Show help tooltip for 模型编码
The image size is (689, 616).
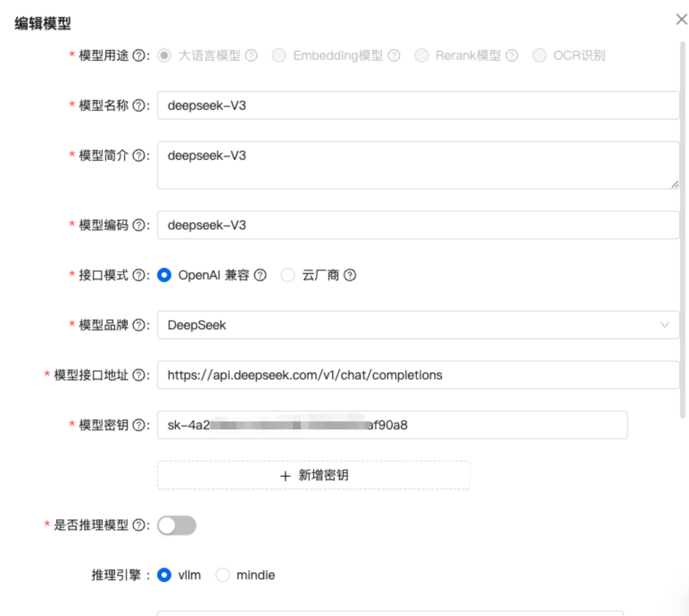click(x=140, y=225)
